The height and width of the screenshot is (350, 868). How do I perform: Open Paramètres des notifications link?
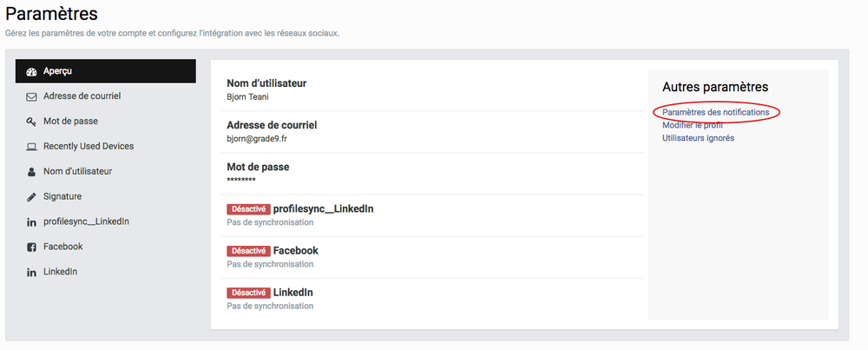point(715,113)
